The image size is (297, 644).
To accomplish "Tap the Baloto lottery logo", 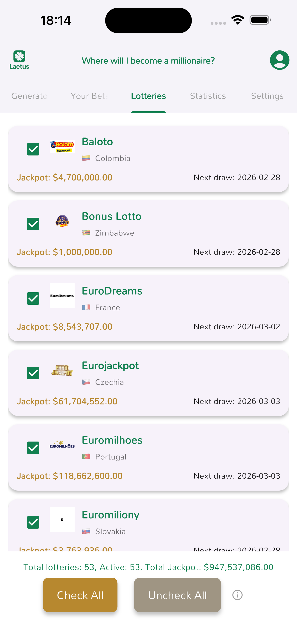I will pyautogui.click(x=62, y=146).
